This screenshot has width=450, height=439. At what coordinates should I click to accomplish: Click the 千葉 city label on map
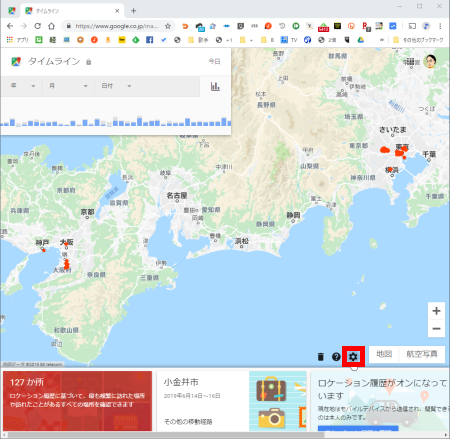[429, 154]
